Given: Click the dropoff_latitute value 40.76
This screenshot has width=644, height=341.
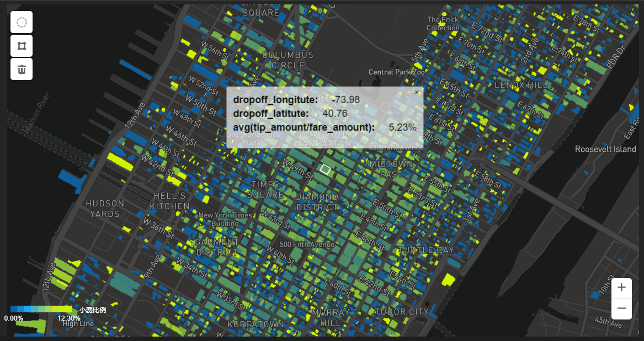Looking at the screenshot, I should (335, 114).
